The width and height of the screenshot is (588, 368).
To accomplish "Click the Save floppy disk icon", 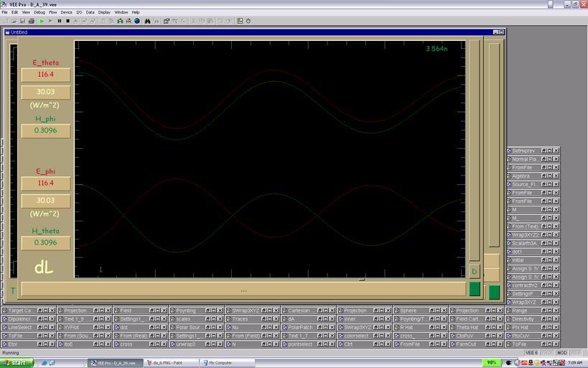I will [x=22, y=21].
